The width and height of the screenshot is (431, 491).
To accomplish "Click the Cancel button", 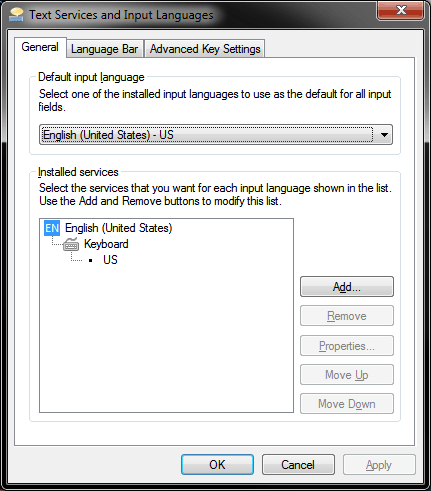I will click(298, 465).
